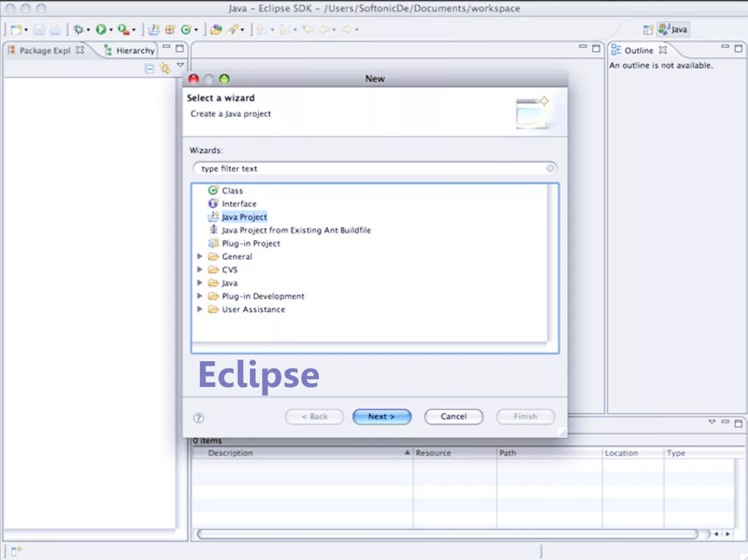This screenshot has height=560, width=748.
Task: Click the Previous Annotation toolbar icon
Action: tap(284, 29)
